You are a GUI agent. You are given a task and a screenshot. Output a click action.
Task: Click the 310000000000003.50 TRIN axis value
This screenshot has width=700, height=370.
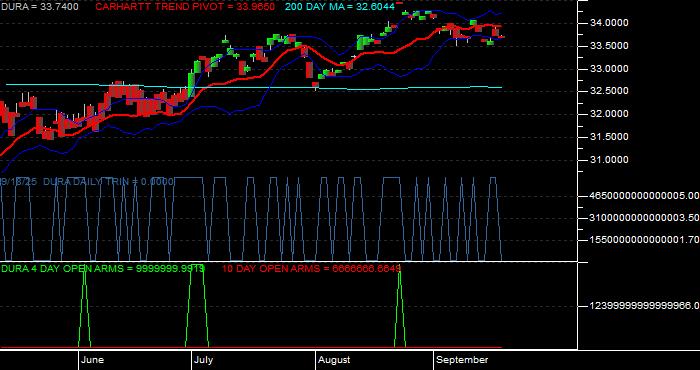[x=644, y=217]
